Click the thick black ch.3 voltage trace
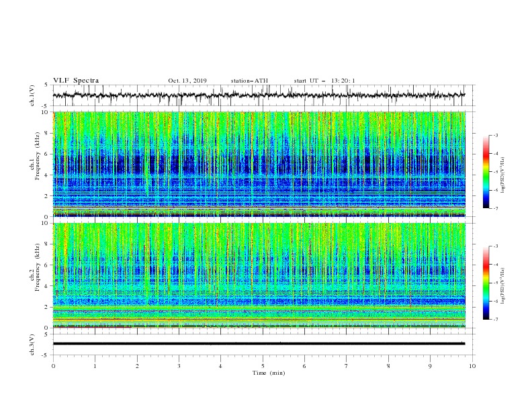This screenshot has height=411, width=532. (x=259, y=344)
